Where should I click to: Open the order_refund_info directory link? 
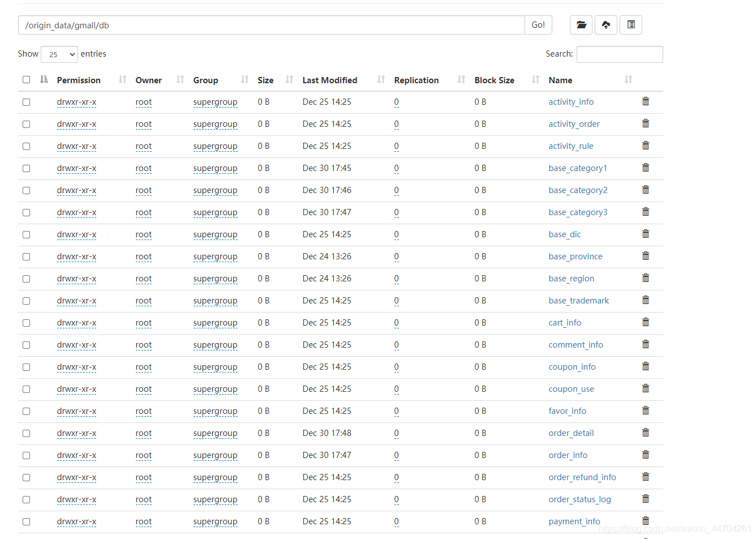(x=582, y=477)
